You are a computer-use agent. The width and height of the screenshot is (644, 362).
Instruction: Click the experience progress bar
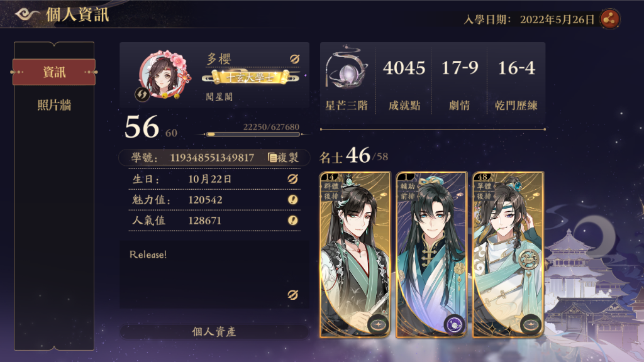coord(253,134)
